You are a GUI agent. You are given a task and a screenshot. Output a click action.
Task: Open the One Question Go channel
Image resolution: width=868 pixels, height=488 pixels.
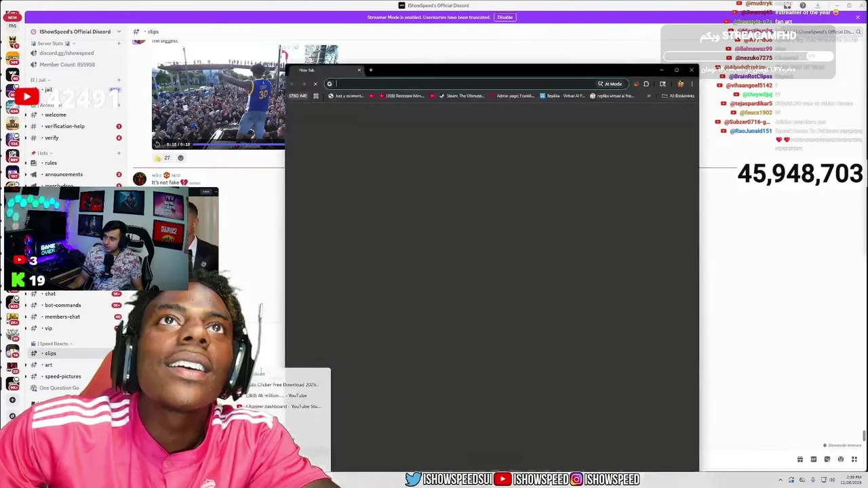pos(59,388)
